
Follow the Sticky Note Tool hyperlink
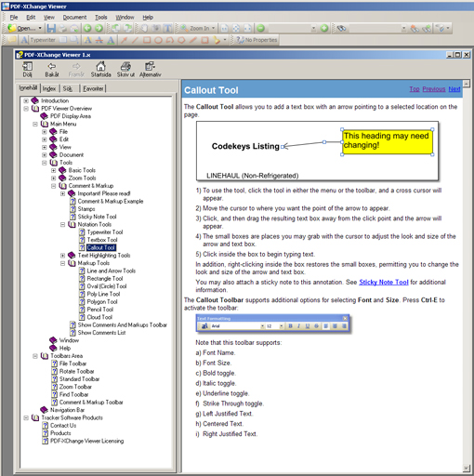click(x=384, y=282)
